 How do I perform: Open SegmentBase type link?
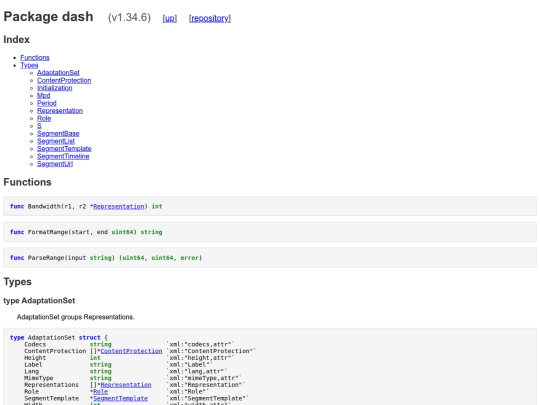click(x=58, y=133)
